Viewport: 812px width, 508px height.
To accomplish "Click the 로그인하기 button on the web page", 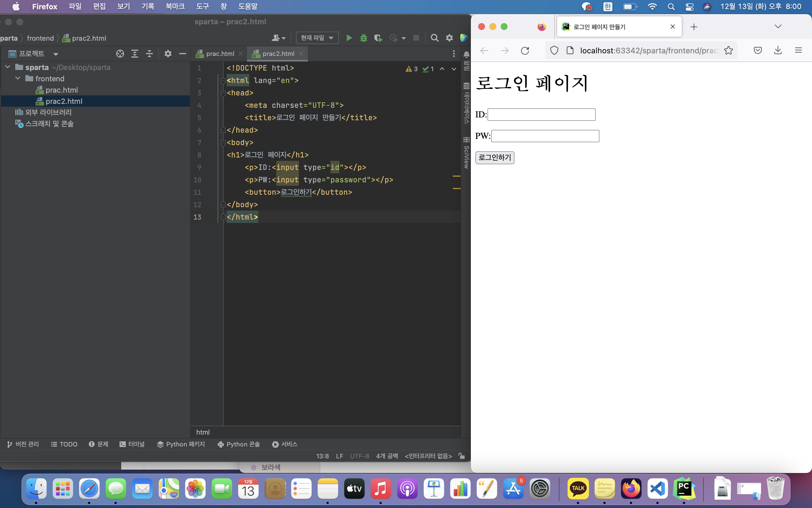I will pyautogui.click(x=495, y=157).
